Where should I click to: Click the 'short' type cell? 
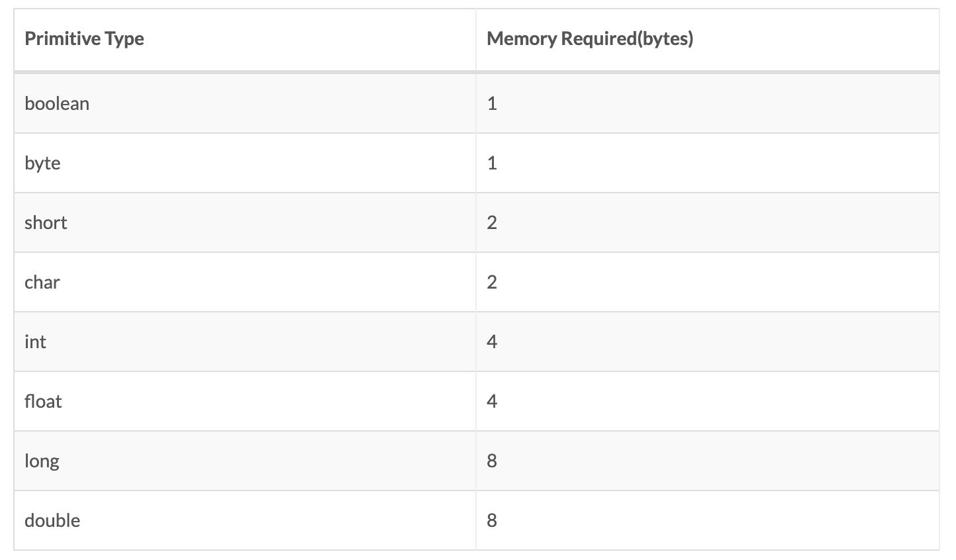(46, 223)
